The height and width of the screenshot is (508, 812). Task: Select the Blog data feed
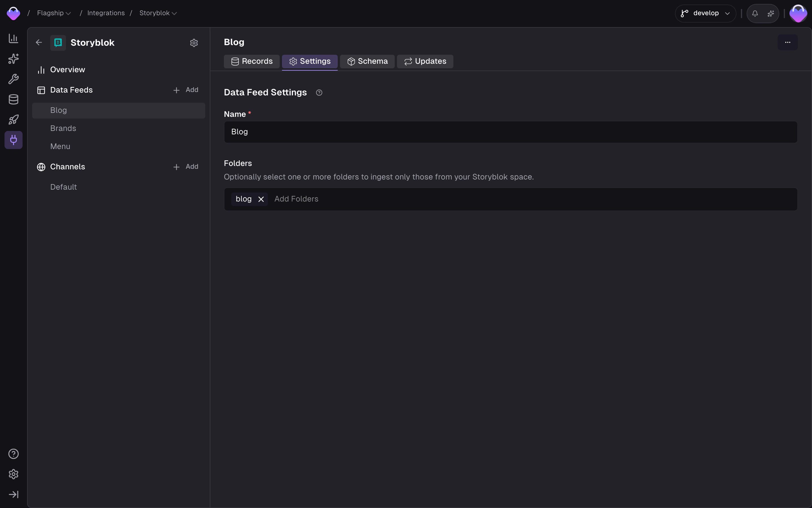coord(118,111)
